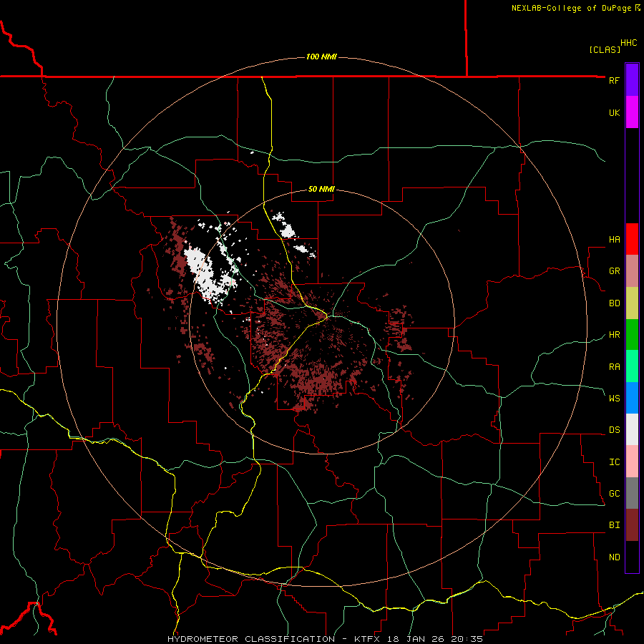The width and height of the screenshot is (644, 644).
Task: Click the 100 NMI range ring label
Action: [x=321, y=57]
